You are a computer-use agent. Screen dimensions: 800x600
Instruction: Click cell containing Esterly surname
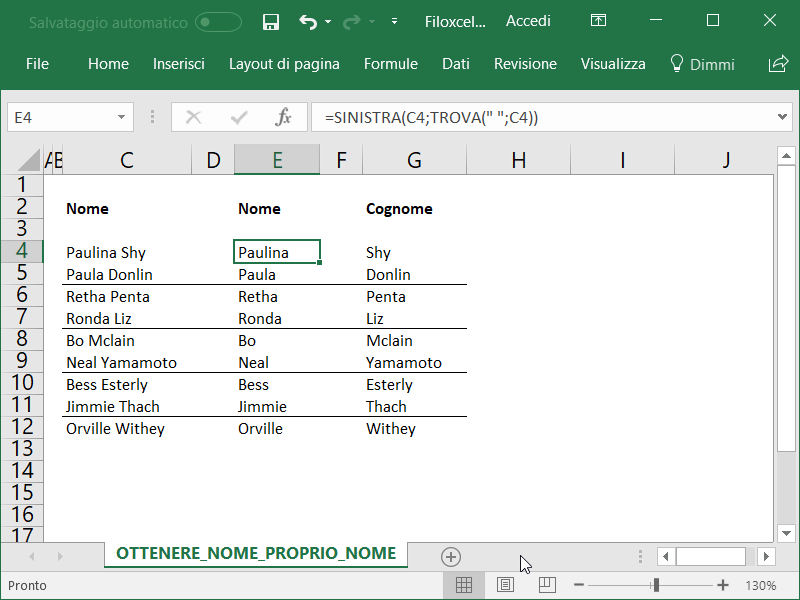click(414, 384)
